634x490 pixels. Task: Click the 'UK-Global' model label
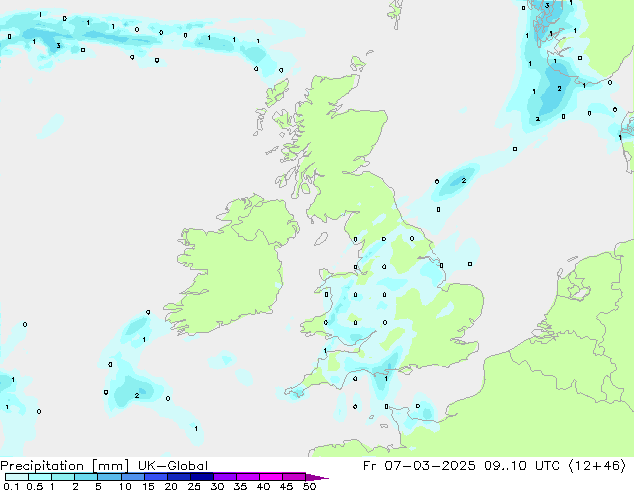tap(173, 466)
